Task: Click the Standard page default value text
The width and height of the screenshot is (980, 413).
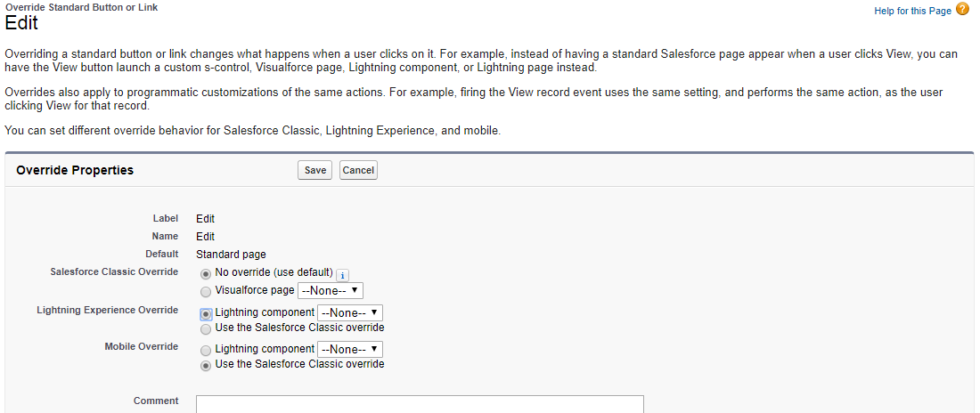Action: coord(231,255)
